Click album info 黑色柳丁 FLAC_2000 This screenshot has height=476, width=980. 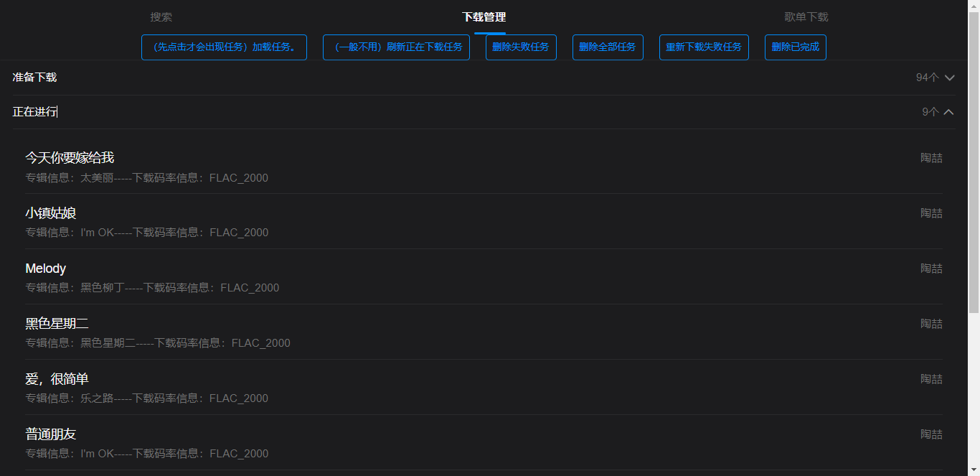click(x=152, y=288)
